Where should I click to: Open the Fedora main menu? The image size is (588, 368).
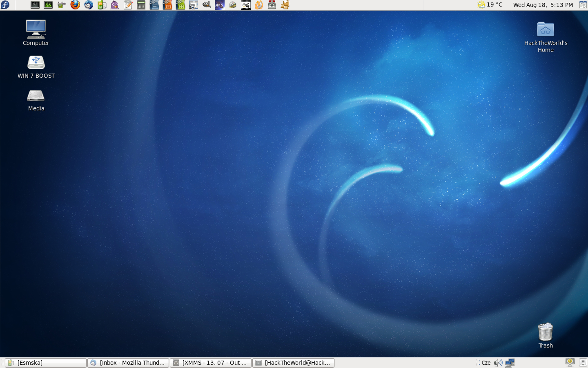pos(5,5)
